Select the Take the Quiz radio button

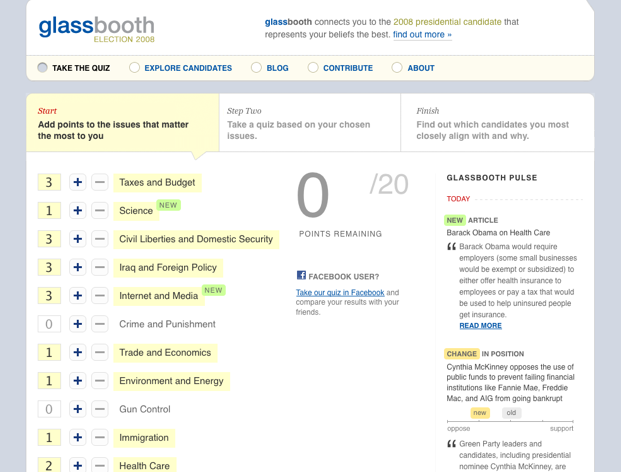[42, 68]
